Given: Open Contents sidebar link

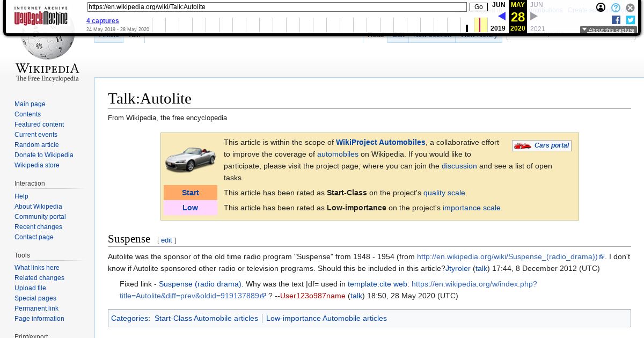Looking at the screenshot, I should (x=27, y=114).
